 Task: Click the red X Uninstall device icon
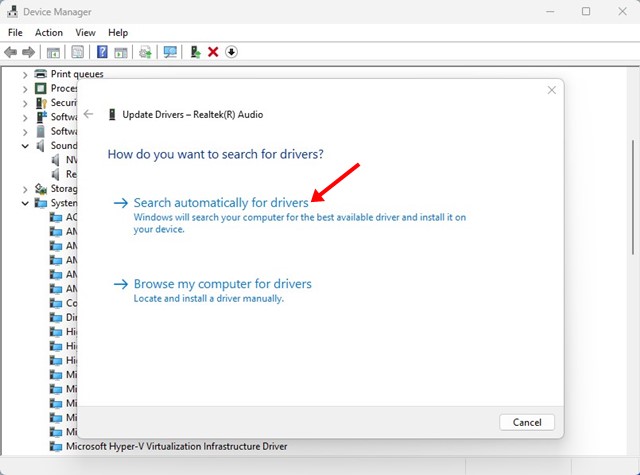click(x=213, y=52)
